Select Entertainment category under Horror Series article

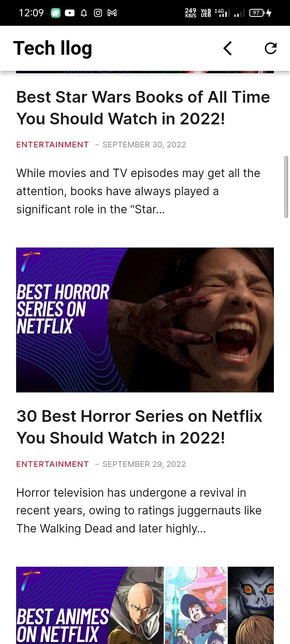[x=52, y=464]
